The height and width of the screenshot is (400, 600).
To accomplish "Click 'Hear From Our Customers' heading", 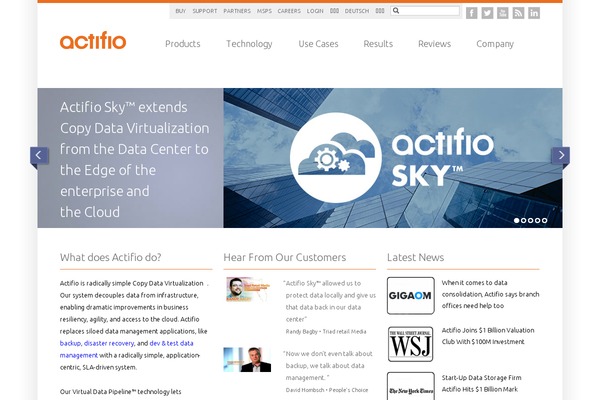I will tap(285, 257).
